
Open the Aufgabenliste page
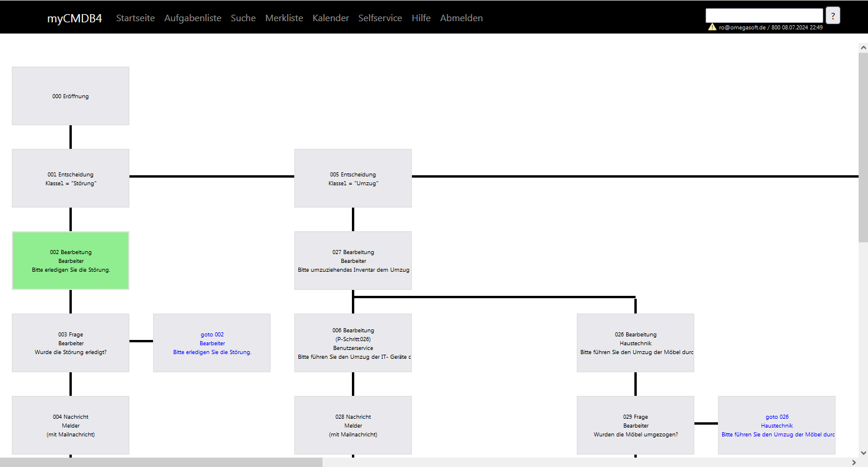tap(193, 18)
